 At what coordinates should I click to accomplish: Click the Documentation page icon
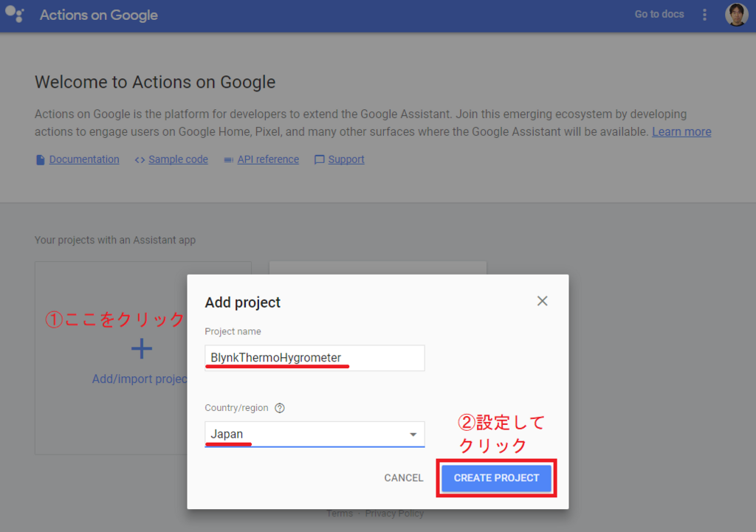click(41, 160)
